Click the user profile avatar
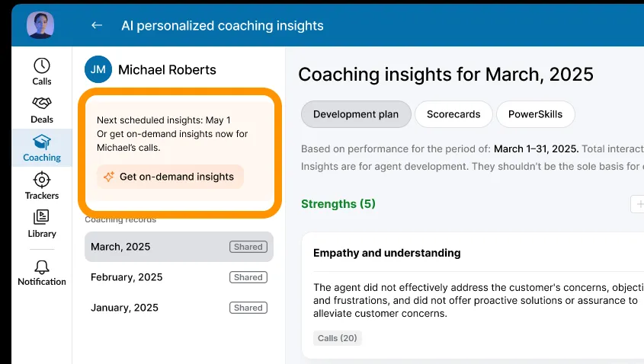Viewport: 644px width, 364px height. (x=40, y=25)
